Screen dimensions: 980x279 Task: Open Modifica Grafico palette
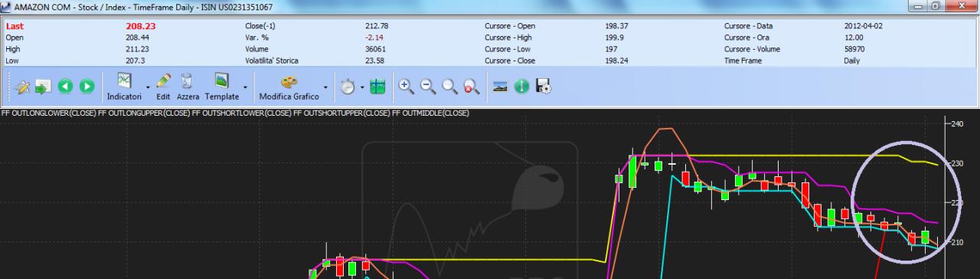[289, 87]
